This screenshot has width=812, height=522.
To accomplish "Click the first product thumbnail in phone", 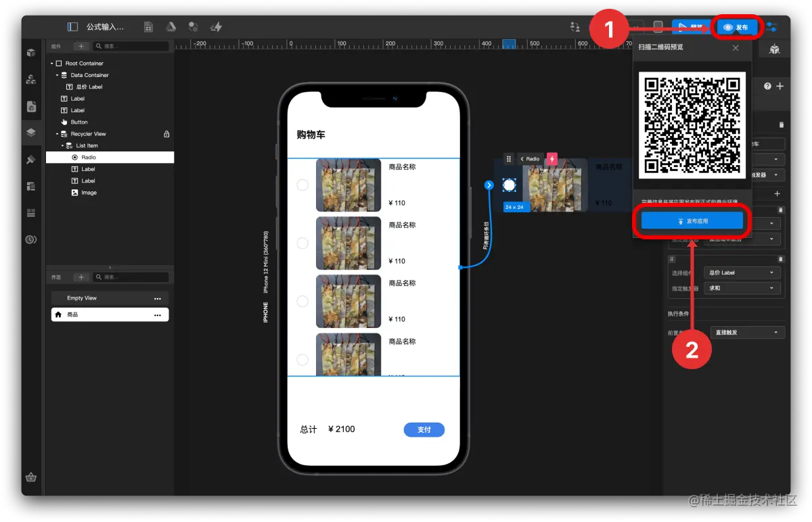I will tap(348, 185).
